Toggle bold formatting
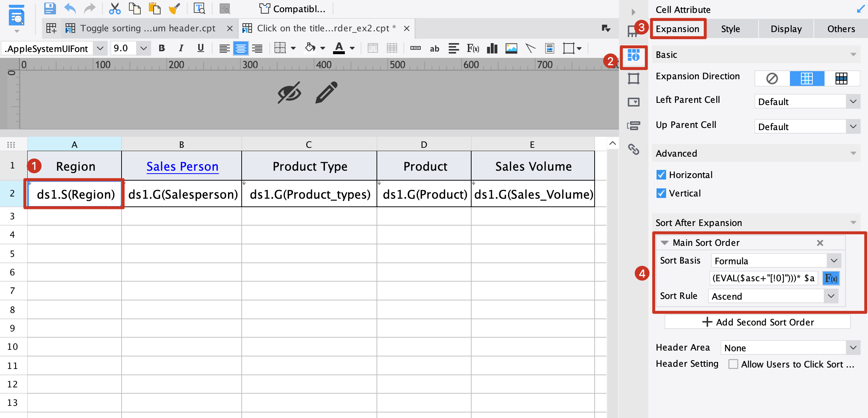The width and height of the screenshot is (868, 418). click(x=161, y=48)
